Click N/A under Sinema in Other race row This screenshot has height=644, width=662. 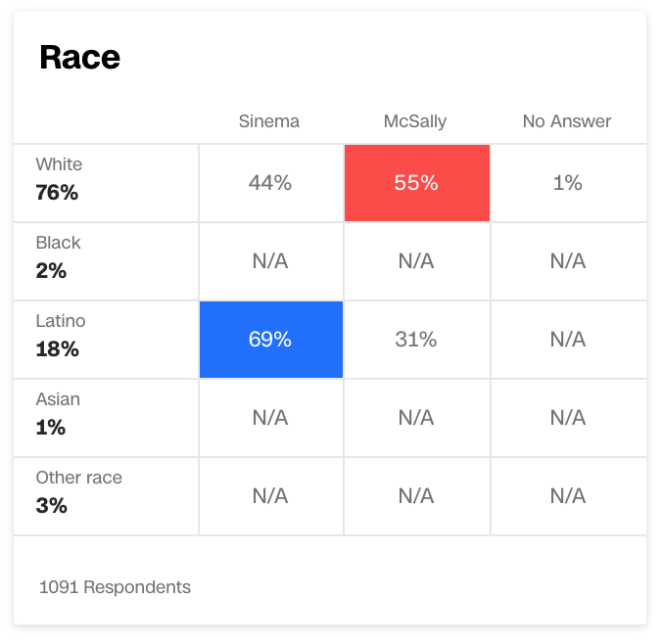tap(270, 496)
